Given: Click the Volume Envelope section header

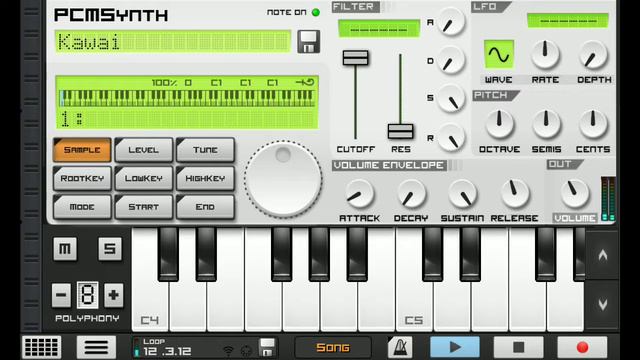Looking at the screenshot, I should click(389, 165).
